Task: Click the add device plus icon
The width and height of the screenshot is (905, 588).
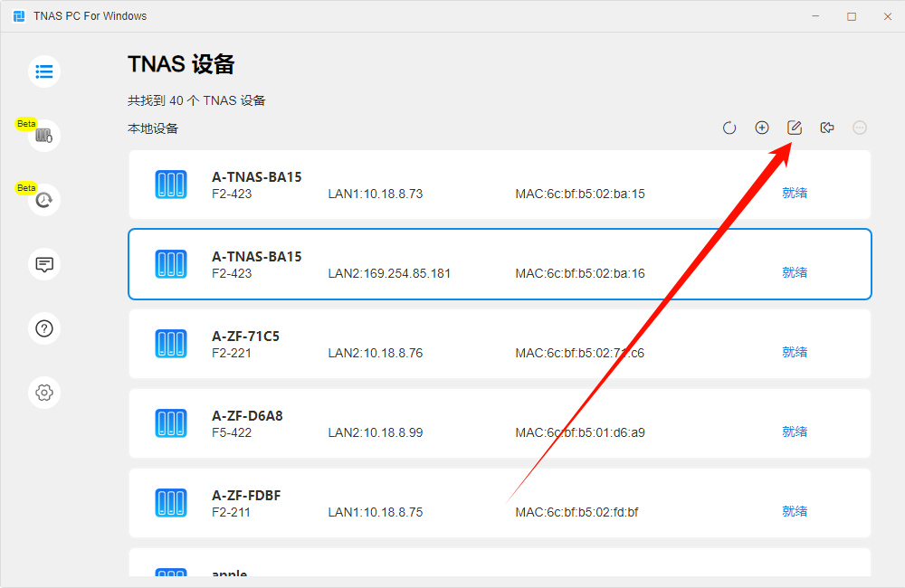Action: (x=762, y=128)
